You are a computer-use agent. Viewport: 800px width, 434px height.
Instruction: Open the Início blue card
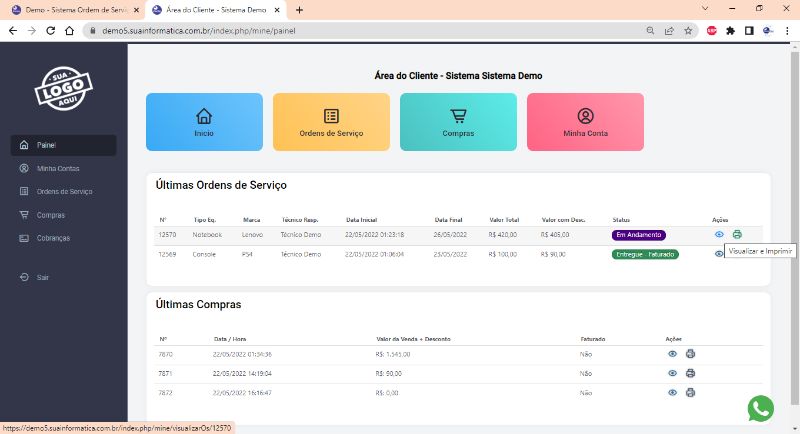204,122
